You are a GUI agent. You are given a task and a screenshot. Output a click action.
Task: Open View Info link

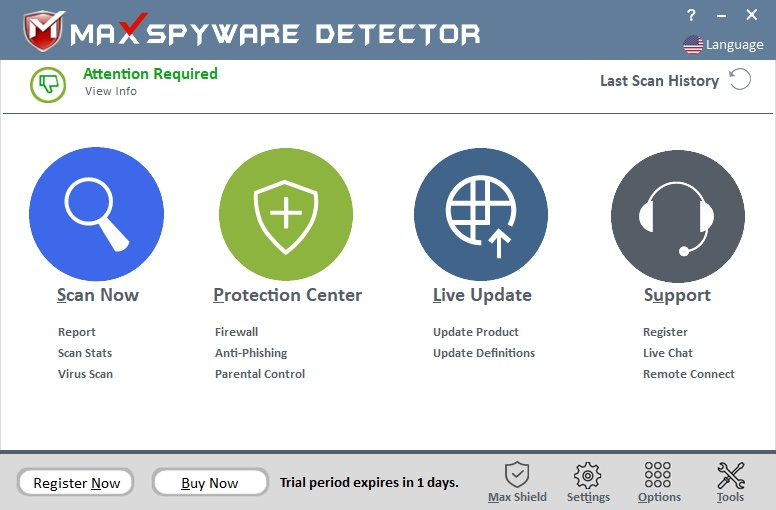[x=111, y=91]
